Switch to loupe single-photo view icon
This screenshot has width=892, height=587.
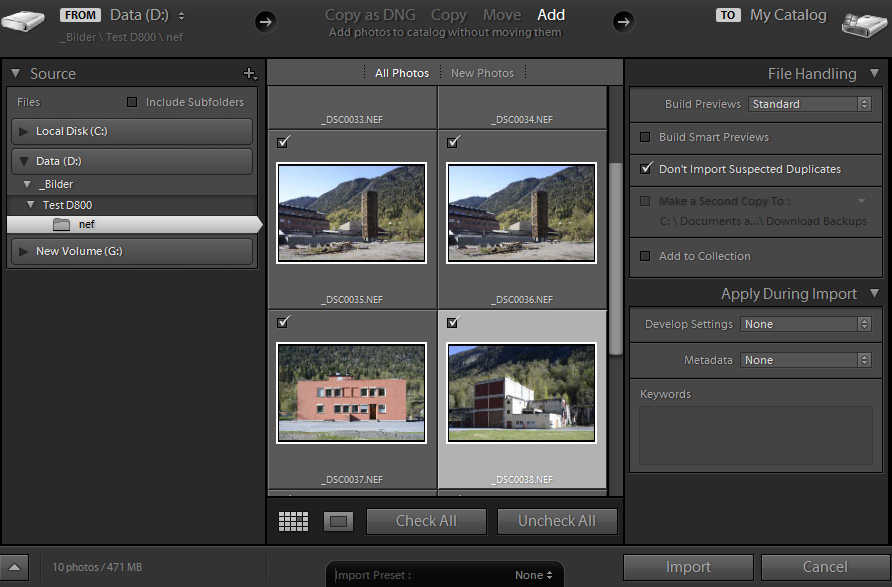pos(338,521)
